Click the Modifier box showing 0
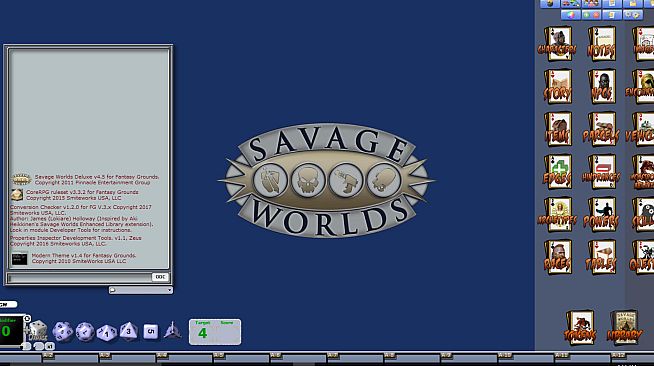Screen dimensions: 654x366 (12, 331)
